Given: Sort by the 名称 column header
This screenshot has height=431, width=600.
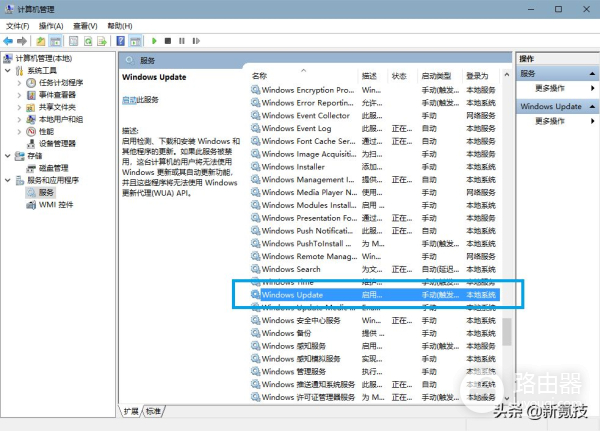Looking at the screenshot, I should (x=304, y=76).
